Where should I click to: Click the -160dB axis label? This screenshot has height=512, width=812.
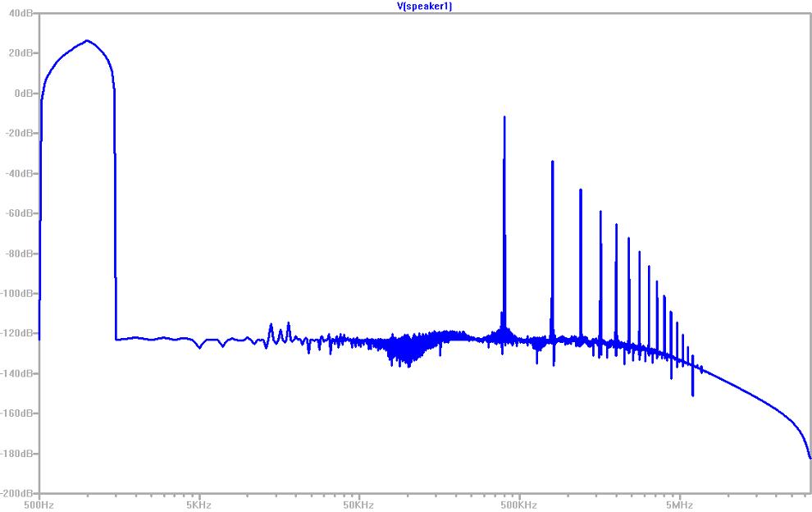point(17,414)
